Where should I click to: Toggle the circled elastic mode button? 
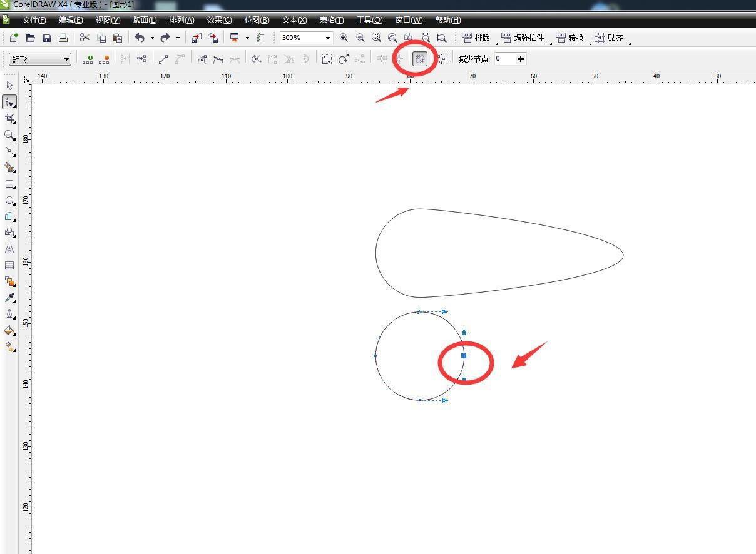420,59
